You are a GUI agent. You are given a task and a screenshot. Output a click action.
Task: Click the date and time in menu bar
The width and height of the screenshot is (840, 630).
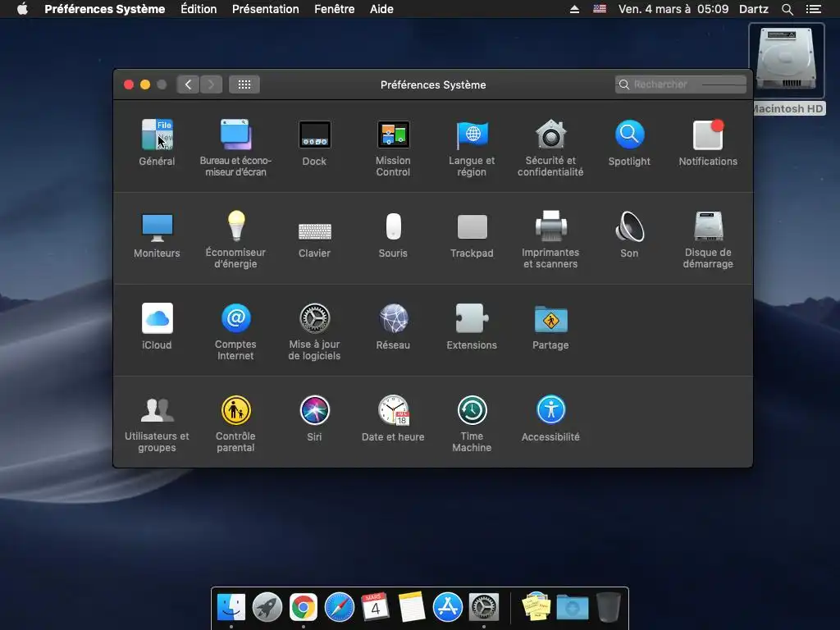[x=673, y=9]
